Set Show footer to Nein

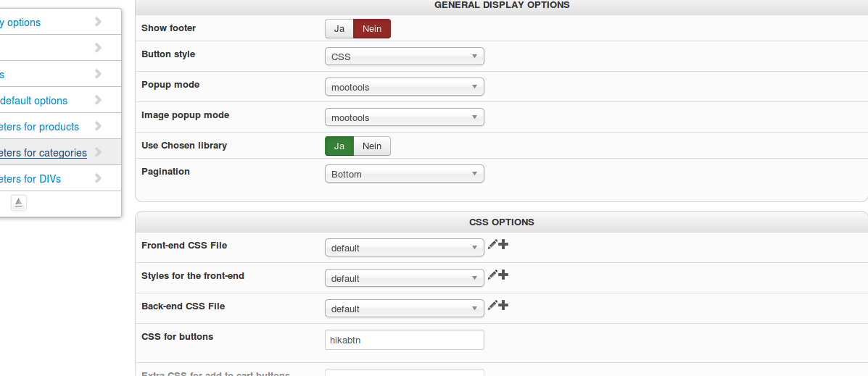coord(372,29)
